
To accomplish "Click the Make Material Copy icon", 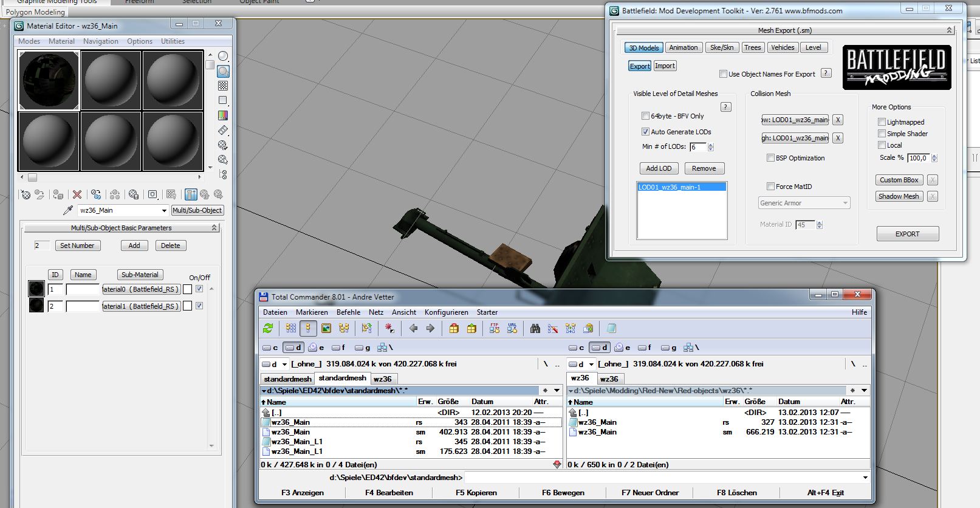I will tap(96, 194).
